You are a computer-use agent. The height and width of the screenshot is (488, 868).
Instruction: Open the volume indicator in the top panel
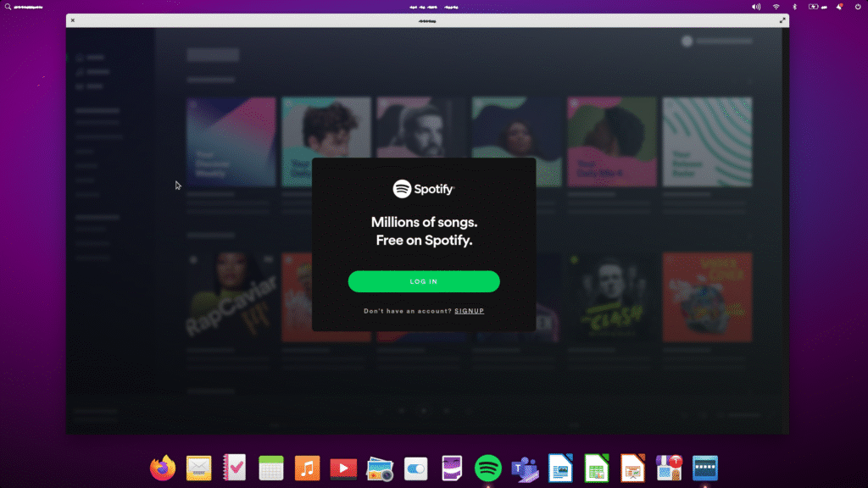[756, 7]
